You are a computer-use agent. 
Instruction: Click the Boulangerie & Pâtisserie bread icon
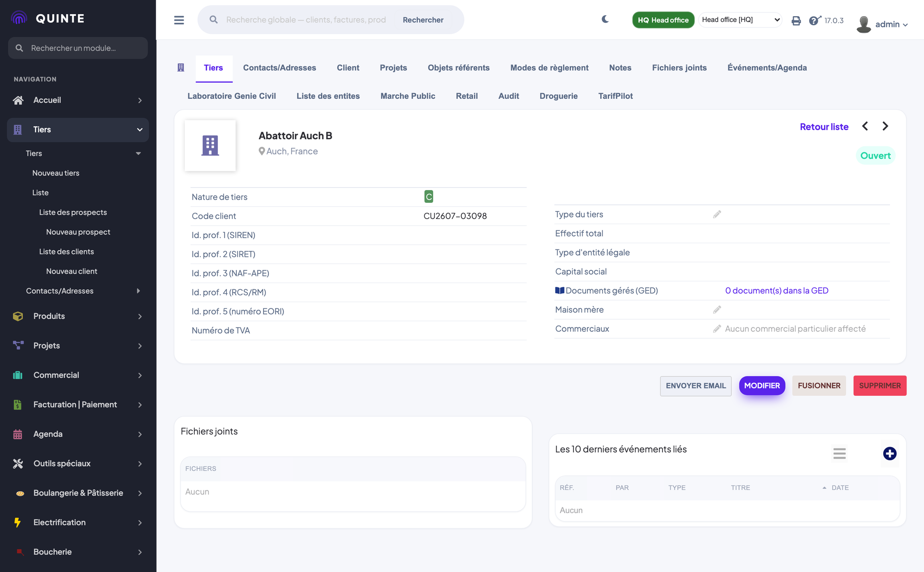tap(19, 493)
